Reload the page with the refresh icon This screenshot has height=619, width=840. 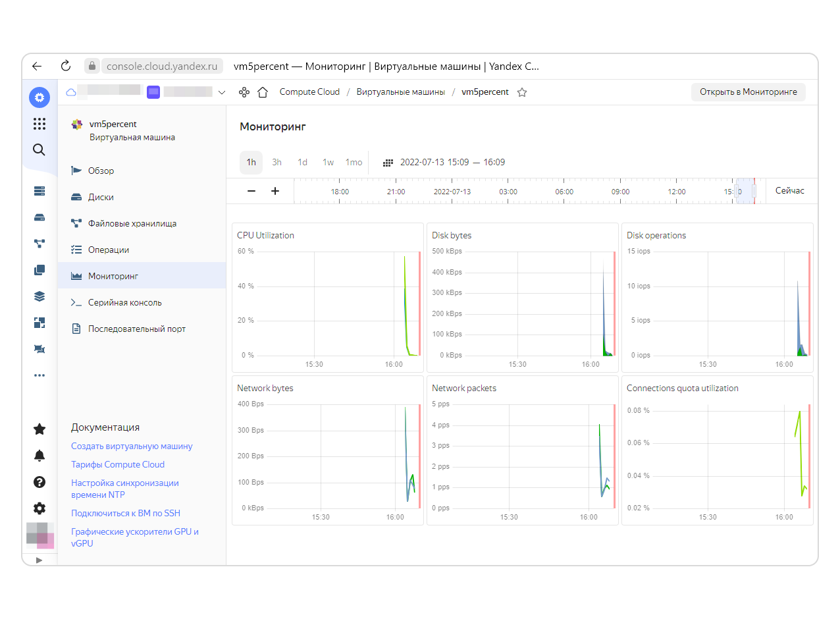[x=65, y=66]
